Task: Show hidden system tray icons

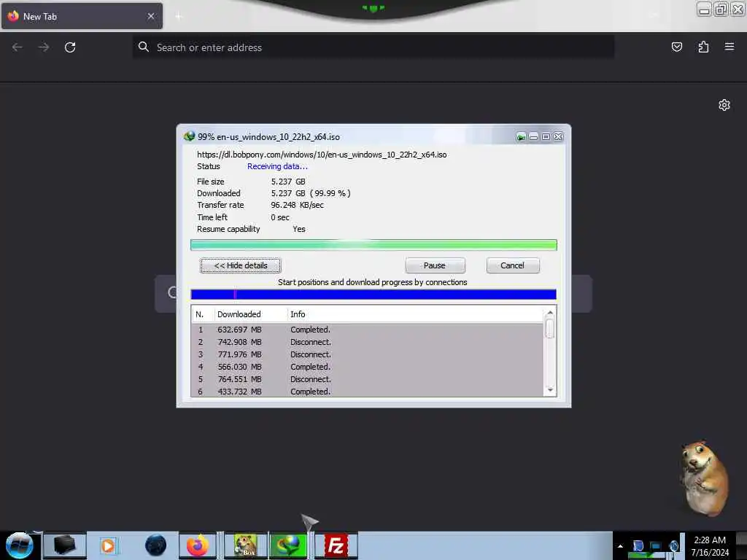Action: coord(620,546)
